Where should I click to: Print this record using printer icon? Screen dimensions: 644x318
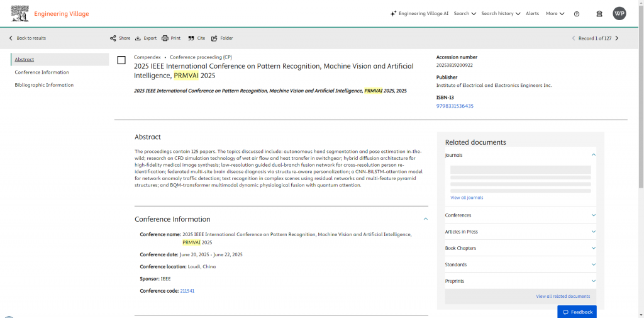tap(165, 38)
